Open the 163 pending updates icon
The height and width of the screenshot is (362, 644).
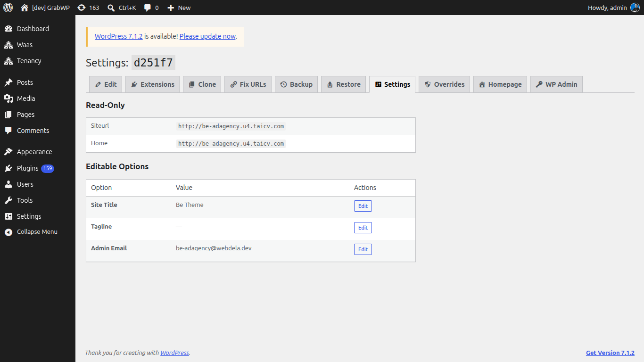(x=82, y=8)
